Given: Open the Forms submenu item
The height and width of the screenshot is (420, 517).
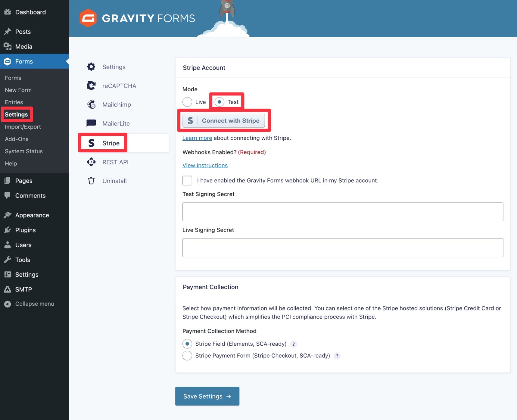Looking at the screenshot, I should tap(13, 78).
